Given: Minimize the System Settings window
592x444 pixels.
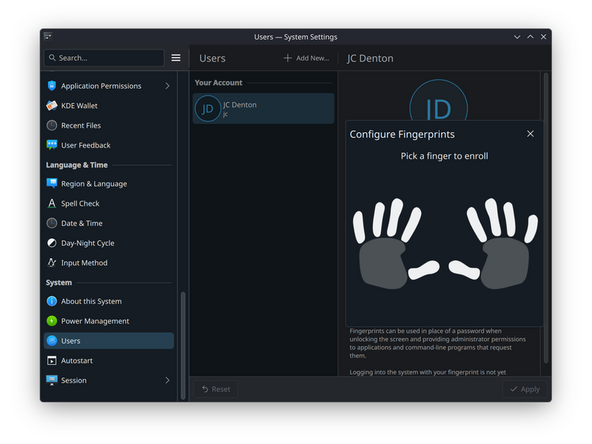Looking at the screenshot, I should pyautogui.click(x=517, y=37).
